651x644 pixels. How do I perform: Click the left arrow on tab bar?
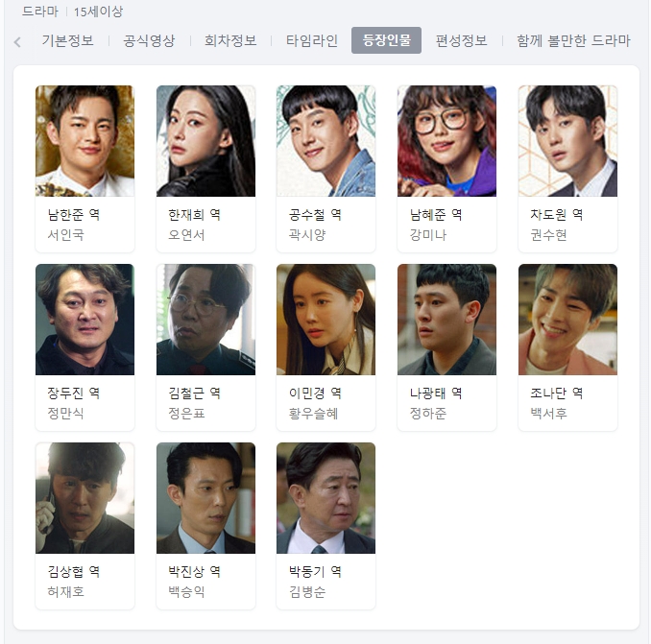point(17,42)
